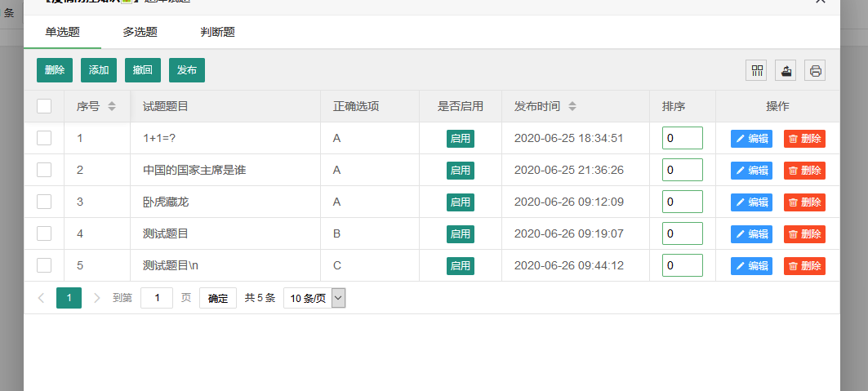Switch to the 单选题 tab
This screenshot has height=391, width=868.
(63, 32)
